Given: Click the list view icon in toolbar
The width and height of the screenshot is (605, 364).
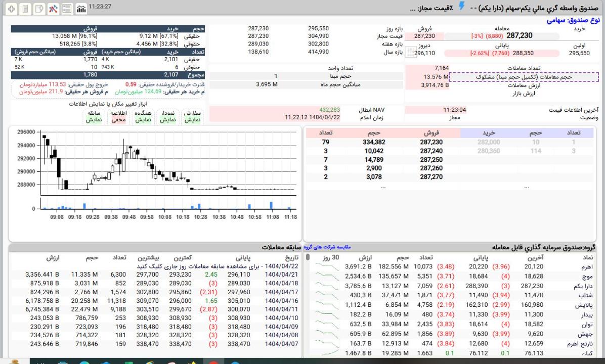Looking at the screenshot, I should pos(67,10).
